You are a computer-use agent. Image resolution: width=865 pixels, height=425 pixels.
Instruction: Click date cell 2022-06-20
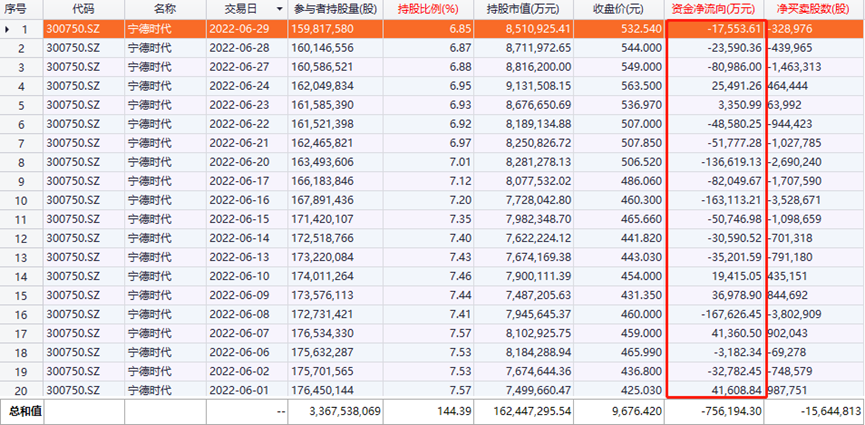tap(238, 162)
